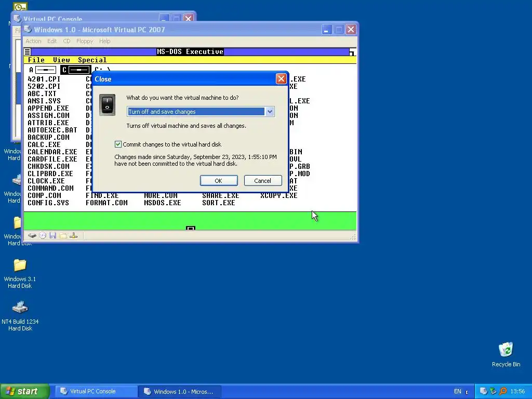This screenshot has height=399, width=532.
Task: Open the Edit menu in Virtual PC
Action: pyautogui.click(x=52, y=41)
